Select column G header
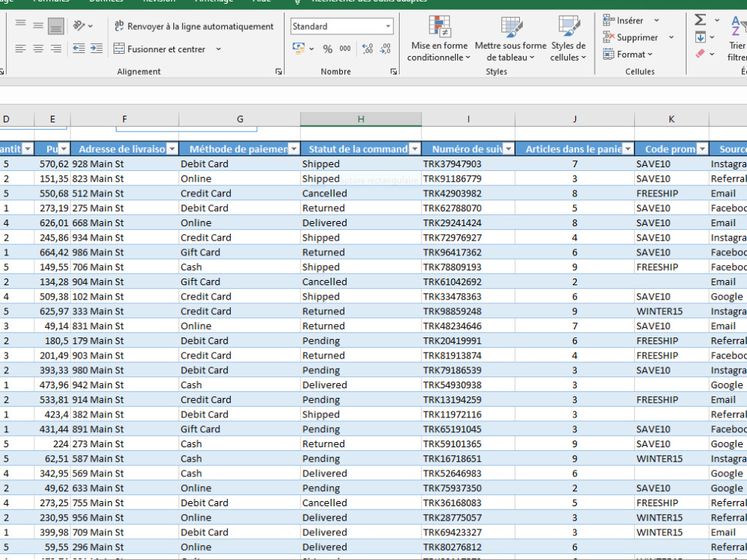The height and width of the screenshot is (560, 747). pos(240,119)
